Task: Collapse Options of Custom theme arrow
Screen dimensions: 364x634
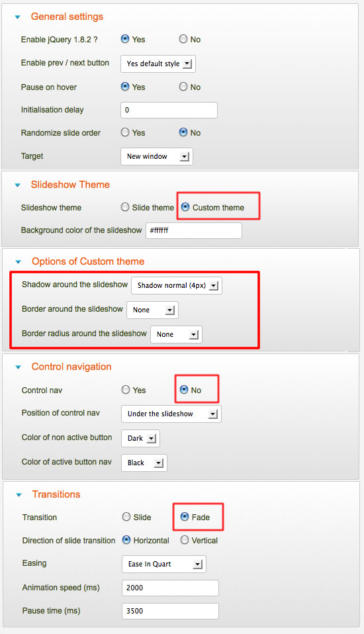Action: (19, 262)
